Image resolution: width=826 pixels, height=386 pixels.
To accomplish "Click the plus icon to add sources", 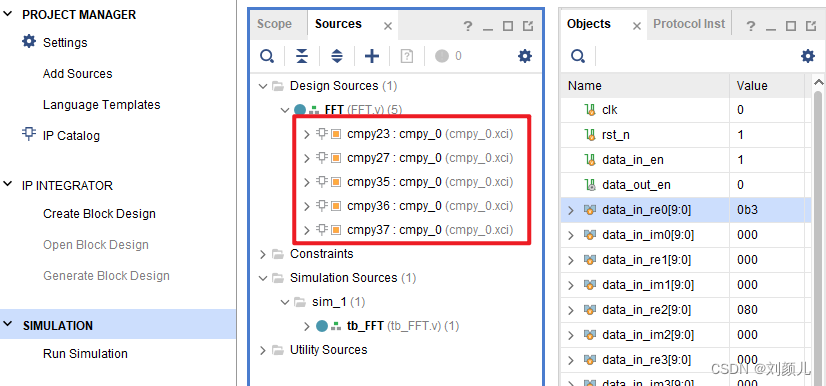I will [372, 56].
